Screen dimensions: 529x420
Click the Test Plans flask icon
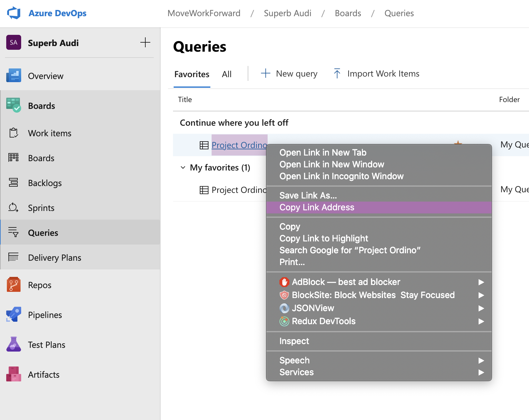click(14, 344)
